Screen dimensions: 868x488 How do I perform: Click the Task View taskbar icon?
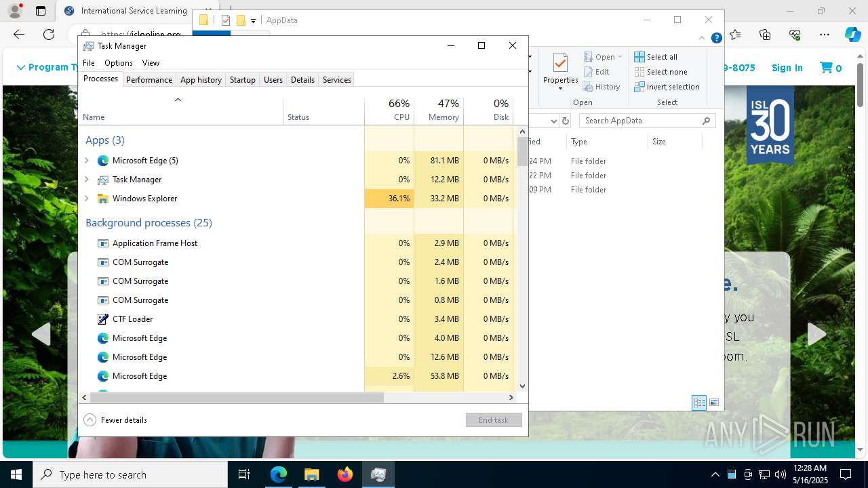tap(244, 474)
